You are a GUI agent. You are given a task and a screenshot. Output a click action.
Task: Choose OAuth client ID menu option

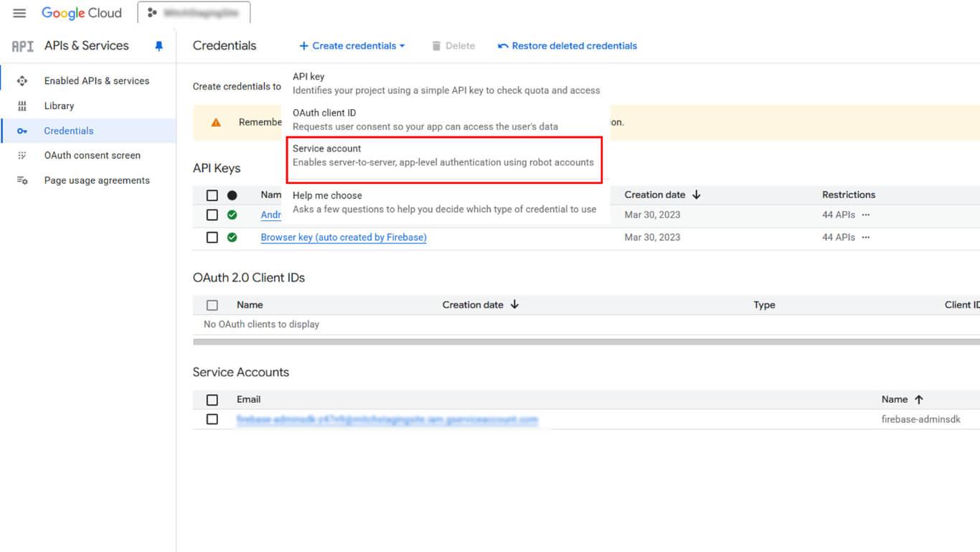425,120
